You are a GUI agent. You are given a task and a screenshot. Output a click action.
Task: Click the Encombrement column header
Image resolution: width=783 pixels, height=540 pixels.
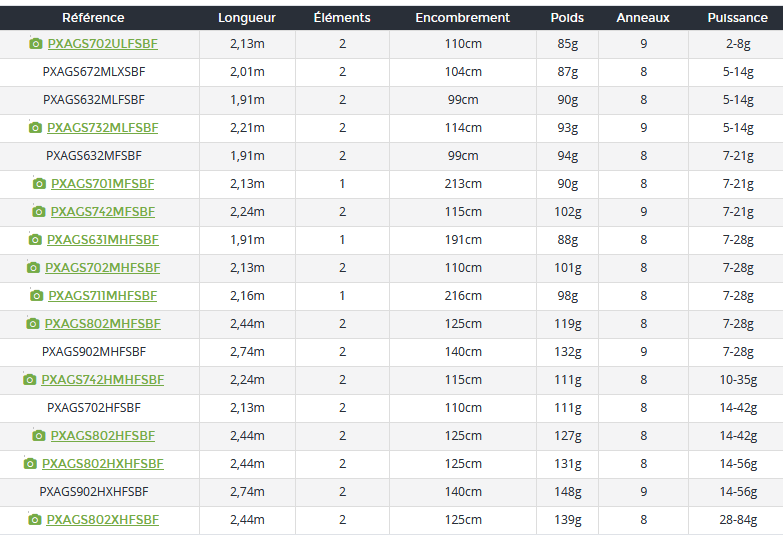point(462,18)
